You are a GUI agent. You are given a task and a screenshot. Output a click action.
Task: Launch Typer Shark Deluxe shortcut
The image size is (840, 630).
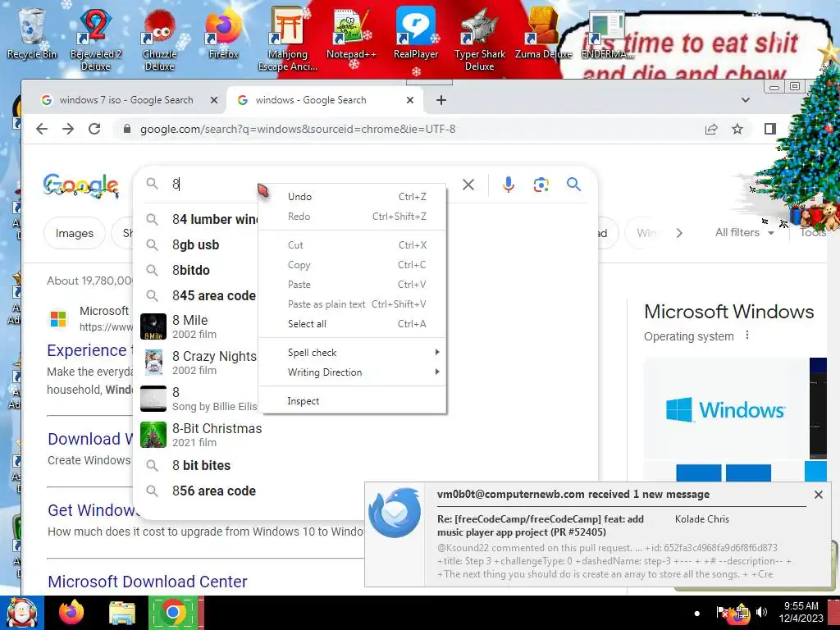(479, 39)
